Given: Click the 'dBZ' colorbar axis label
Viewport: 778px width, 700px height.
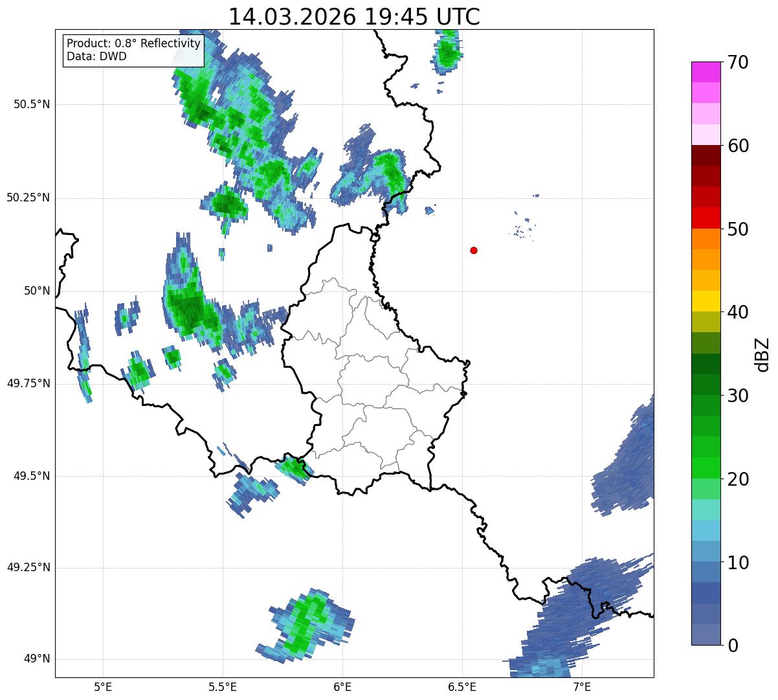Looking at the screenshot, I should (x=762, y=354).
